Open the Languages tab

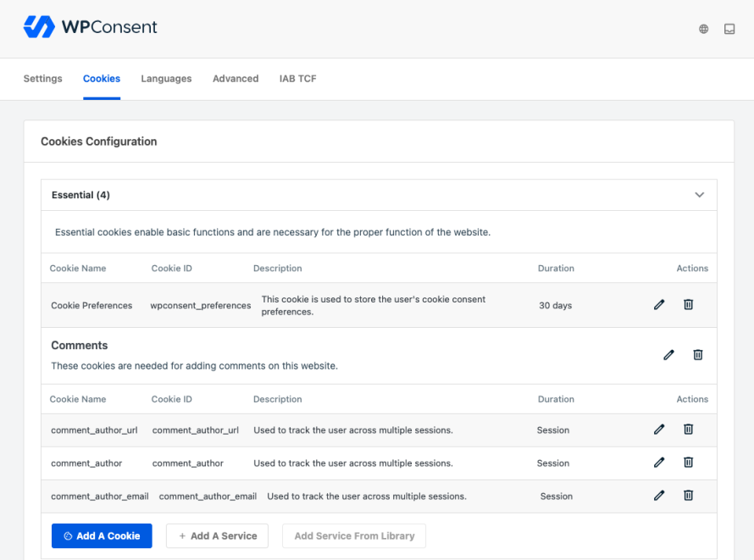pyautogui.click(x=166, y=78)
